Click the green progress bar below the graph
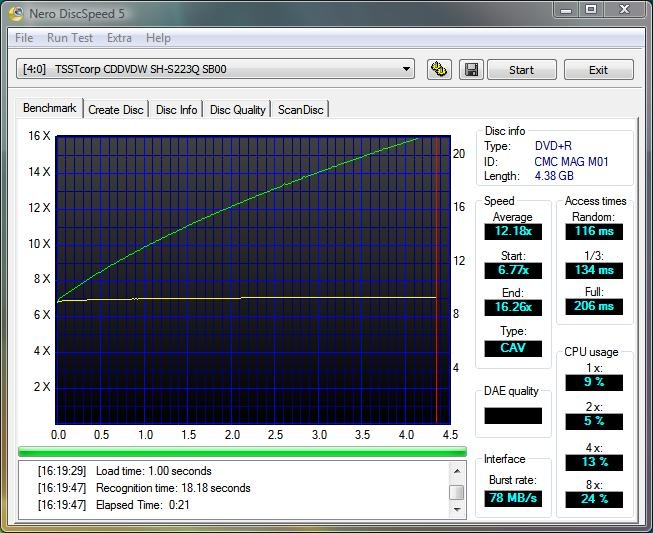The height and width of the screenshot is (533, 653). pos(242,451)
